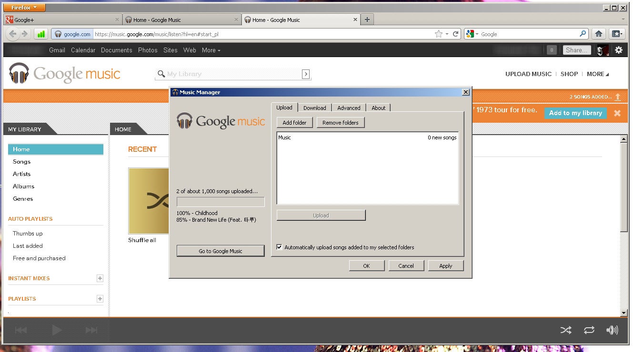Viewport: 644px width, 352px height.
Task: Click UPLOAD MUSIC in the page header
Action: tap(528, 74)
